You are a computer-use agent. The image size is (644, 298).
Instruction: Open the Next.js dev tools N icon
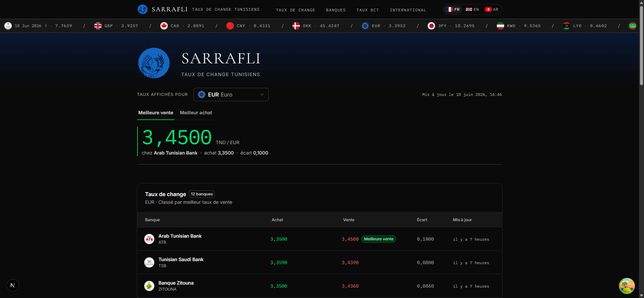pyautogui.click(x=13, y=285)
